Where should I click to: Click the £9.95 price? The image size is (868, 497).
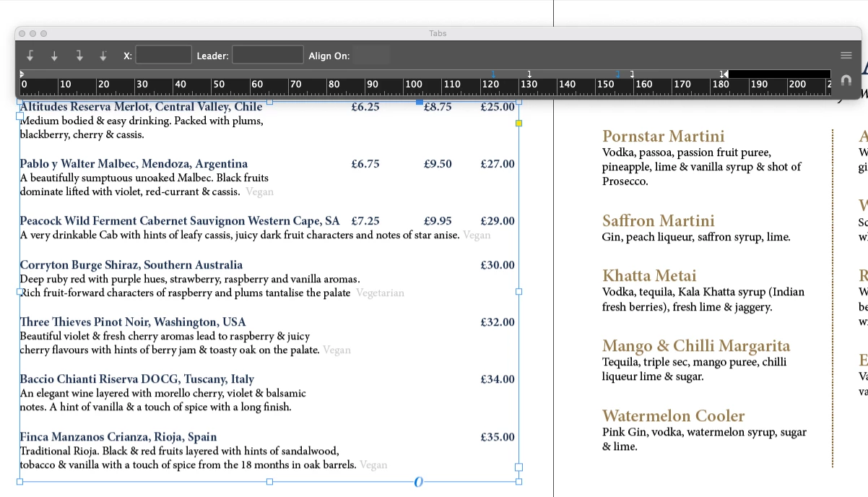tap(438, 220)
